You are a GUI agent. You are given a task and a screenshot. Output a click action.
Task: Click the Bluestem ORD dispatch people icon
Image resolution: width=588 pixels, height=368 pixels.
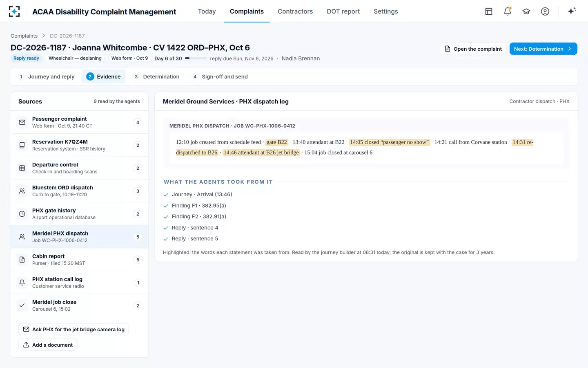tap(22, 191)
